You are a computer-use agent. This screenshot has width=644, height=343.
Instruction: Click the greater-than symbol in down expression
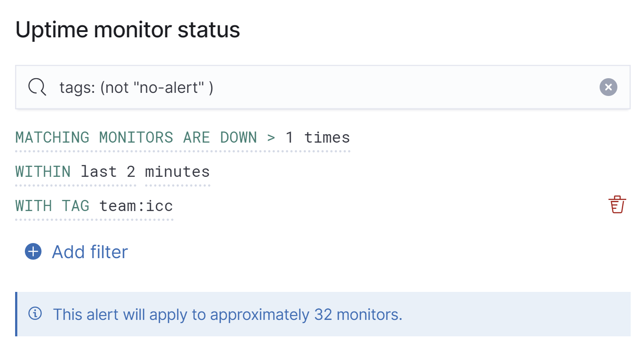pyautogui.click(x=271, y=137)
